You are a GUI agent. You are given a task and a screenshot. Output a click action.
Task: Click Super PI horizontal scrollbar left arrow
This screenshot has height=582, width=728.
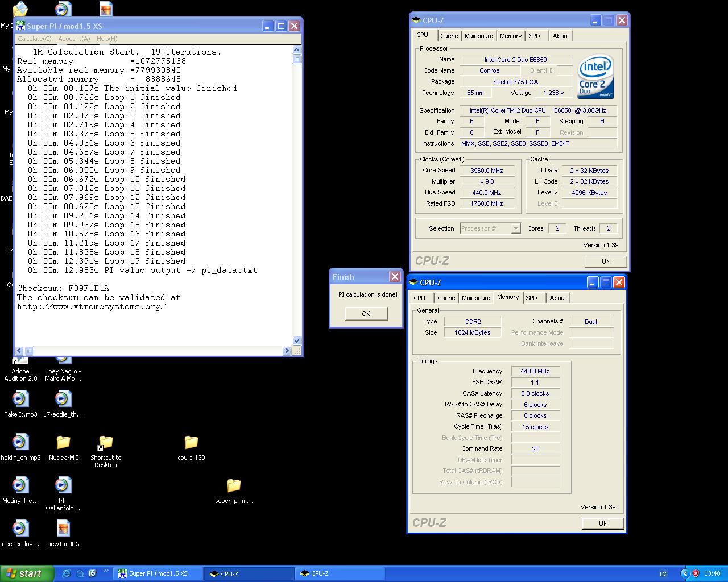[19, 351]
